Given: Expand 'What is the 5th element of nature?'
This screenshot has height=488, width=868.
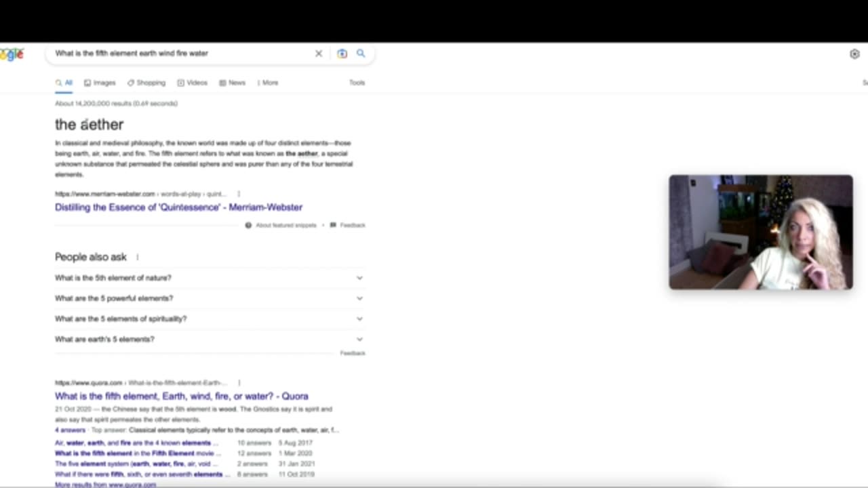Looking at the screenshot, I should (210, 278).
